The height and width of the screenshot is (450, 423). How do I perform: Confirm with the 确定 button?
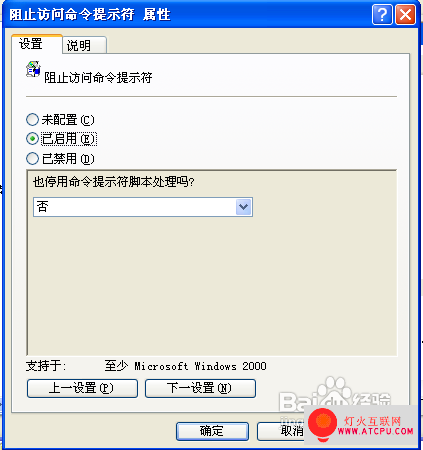[x=212, y=431]
